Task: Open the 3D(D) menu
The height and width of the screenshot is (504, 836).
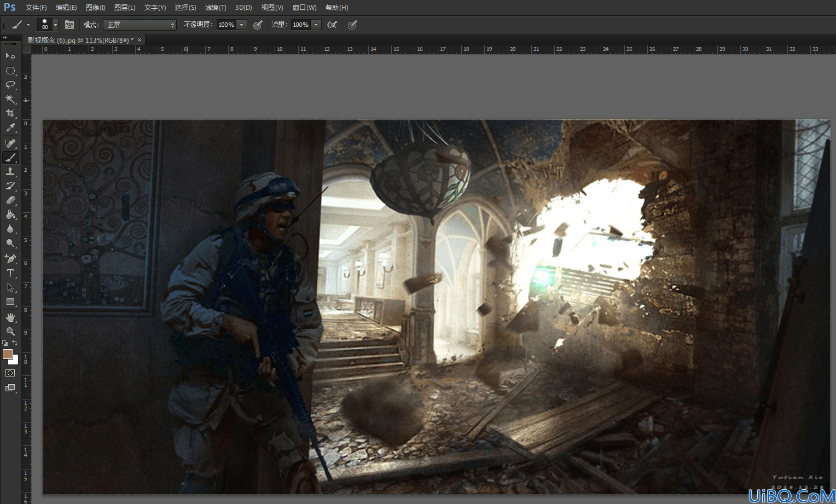Action: (x=243, y=8)
